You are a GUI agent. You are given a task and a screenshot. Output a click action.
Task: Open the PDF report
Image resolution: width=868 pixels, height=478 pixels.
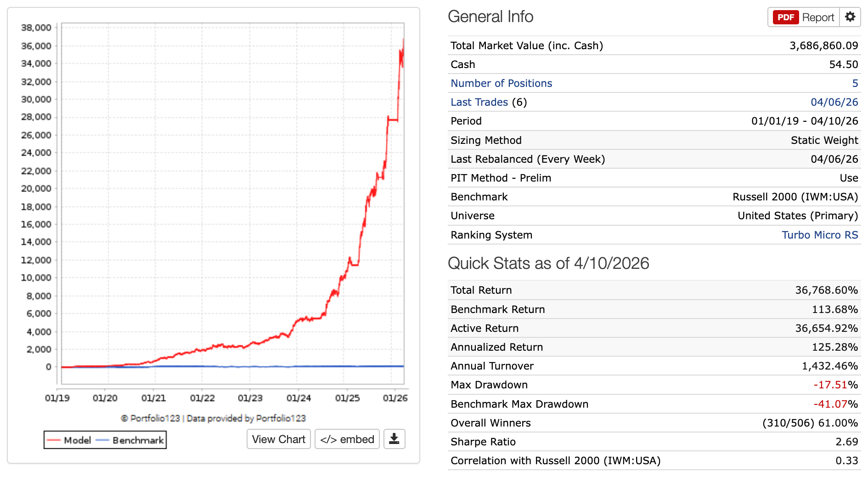click(x=786, y=17)
